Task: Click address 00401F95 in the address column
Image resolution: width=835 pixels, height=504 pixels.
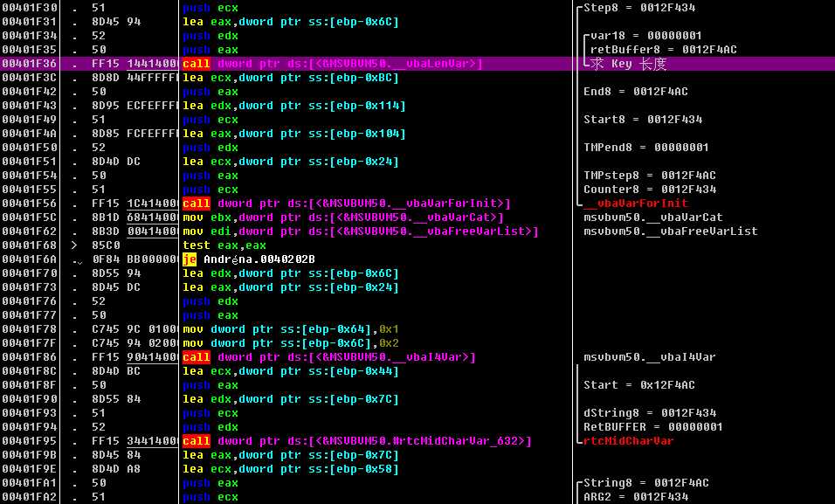Action: pos(30,441)
